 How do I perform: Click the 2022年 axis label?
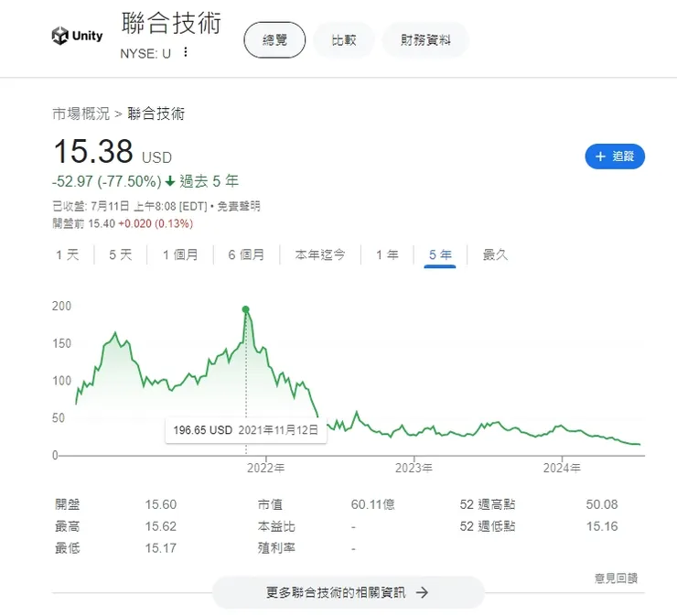[265, 468]
